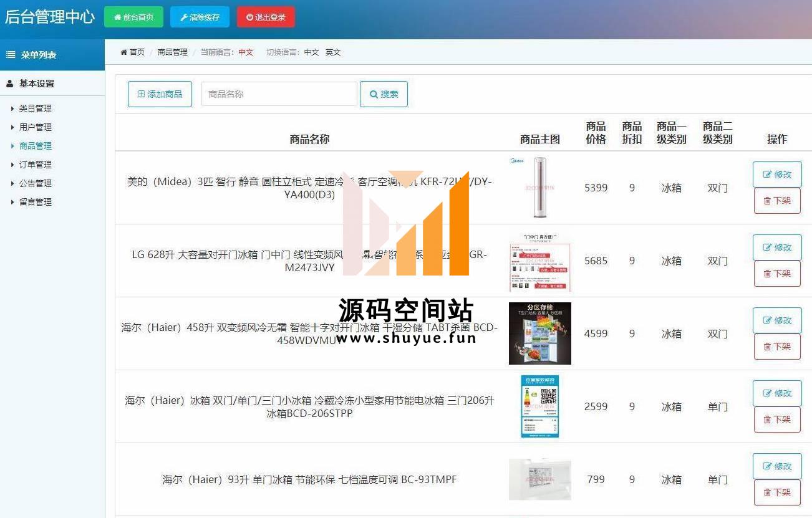Open 公告管理 in the sidebar

pos(35,183)
